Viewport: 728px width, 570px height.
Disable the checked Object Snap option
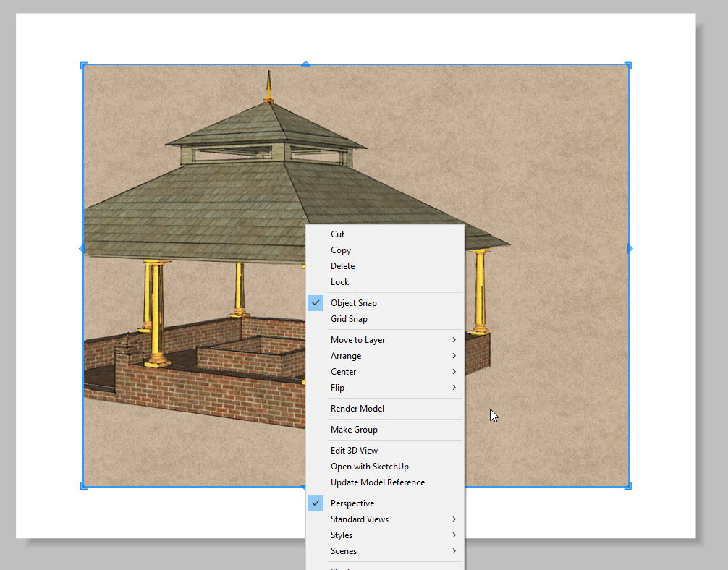354,303
